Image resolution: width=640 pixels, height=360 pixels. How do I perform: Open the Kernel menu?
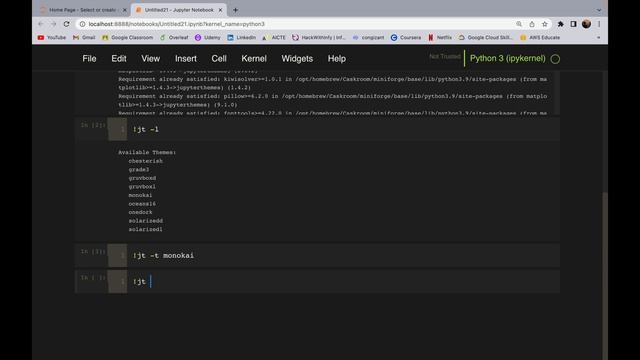tap(254, 59)
